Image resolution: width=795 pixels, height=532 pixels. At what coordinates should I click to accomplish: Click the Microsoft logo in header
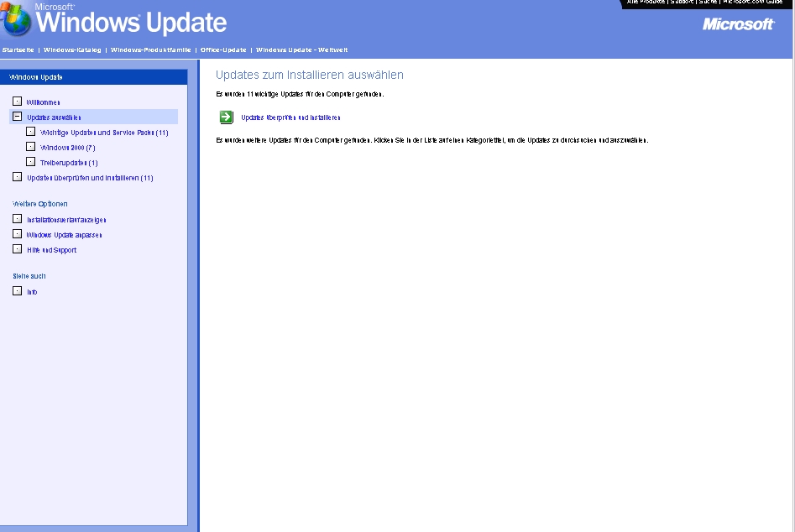738,23
